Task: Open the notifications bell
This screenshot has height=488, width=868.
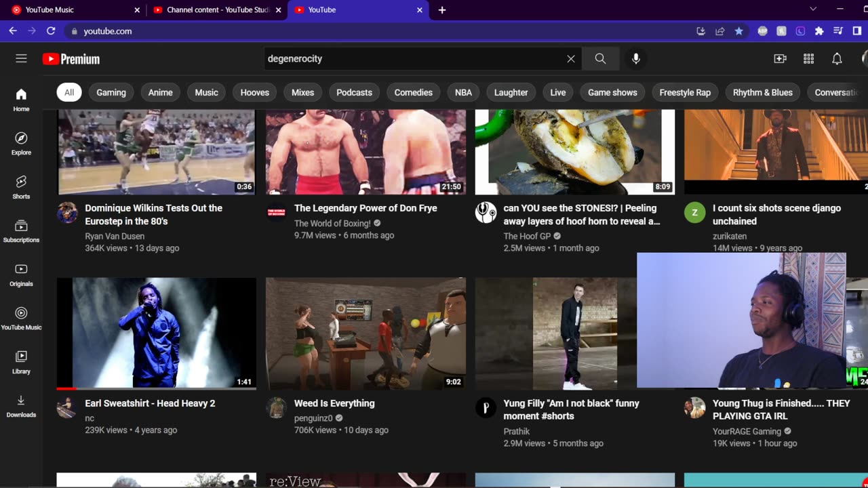Action: pos(837,59)
